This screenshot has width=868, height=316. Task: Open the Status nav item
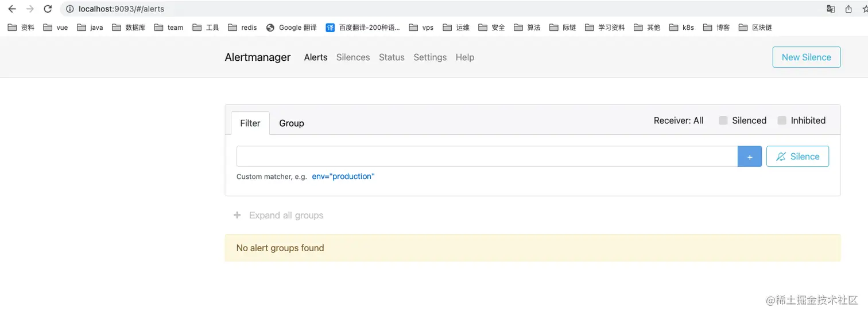coord(392,57)
